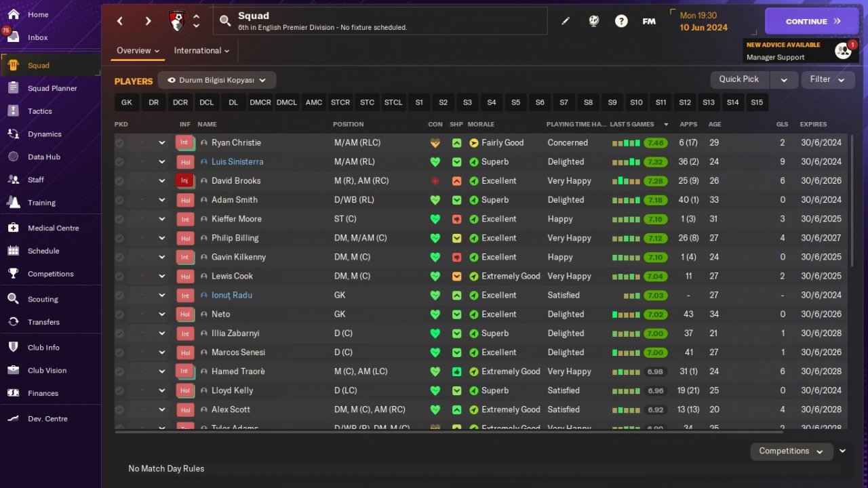Click the squad search field
The height and width of the screenshot is (488, 868).
click(380, 21)
